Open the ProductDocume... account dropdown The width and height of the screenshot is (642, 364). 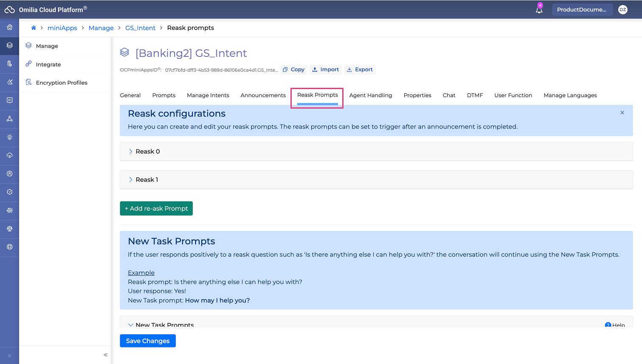tap(582, 10)
